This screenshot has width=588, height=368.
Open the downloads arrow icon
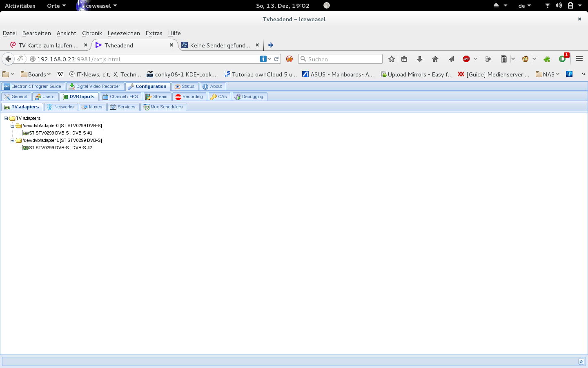[x=420, y=59]
